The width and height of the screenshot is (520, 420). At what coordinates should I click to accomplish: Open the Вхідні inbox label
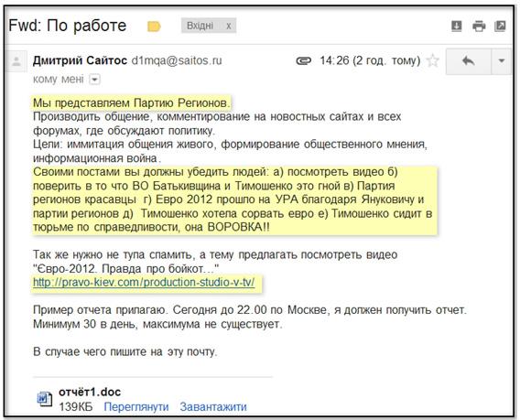point(200,26)
